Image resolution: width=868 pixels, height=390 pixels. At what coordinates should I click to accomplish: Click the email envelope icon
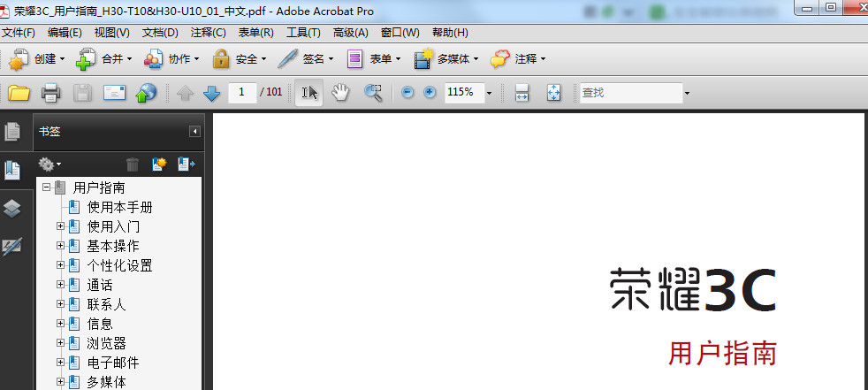pyautogui.click(x=115, y=93)
